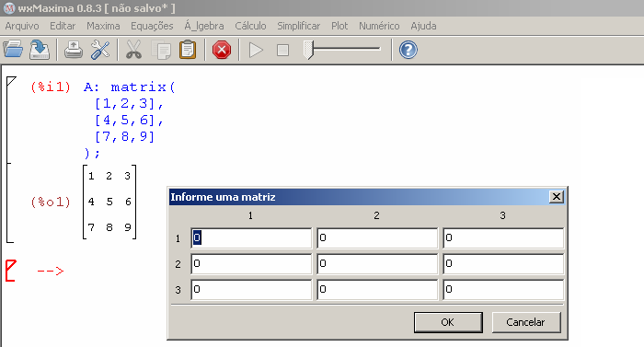
Task: Focus matrix cell row 2 column 3
Action: pyautogui.click(x=503, y=263)
